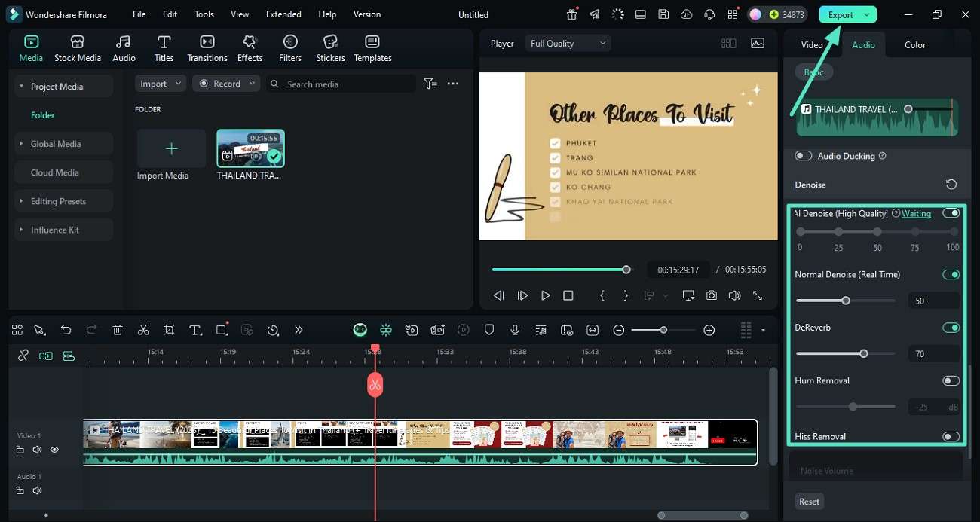Expand Global Media in the sidebar
This screenshot has width=980, height=522.
tap(21, 144)
